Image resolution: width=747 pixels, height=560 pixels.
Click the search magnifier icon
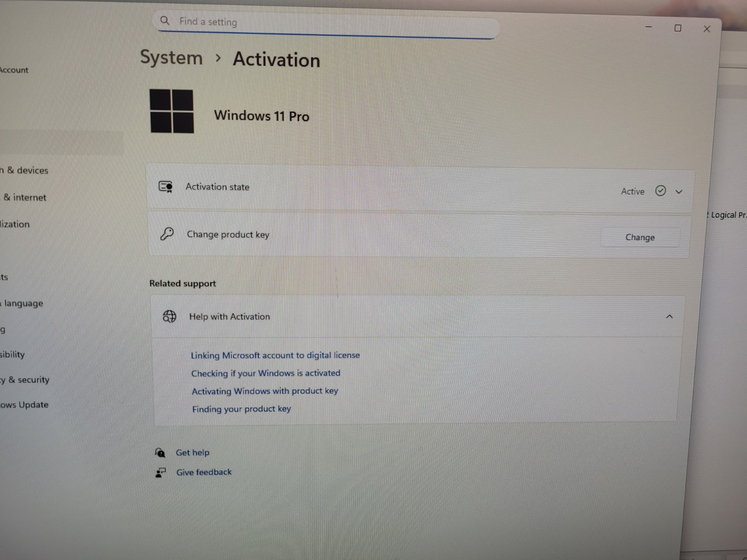pos(165,21)
